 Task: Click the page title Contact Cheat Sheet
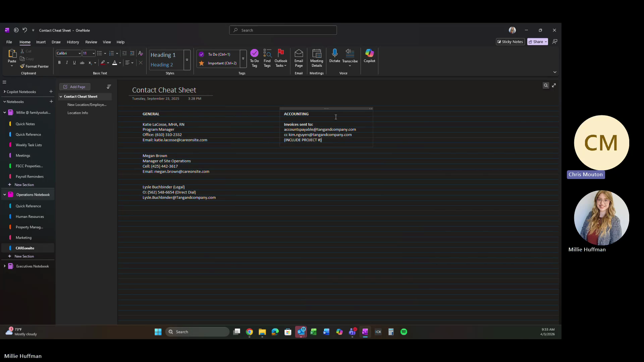[x=164, y=90]
